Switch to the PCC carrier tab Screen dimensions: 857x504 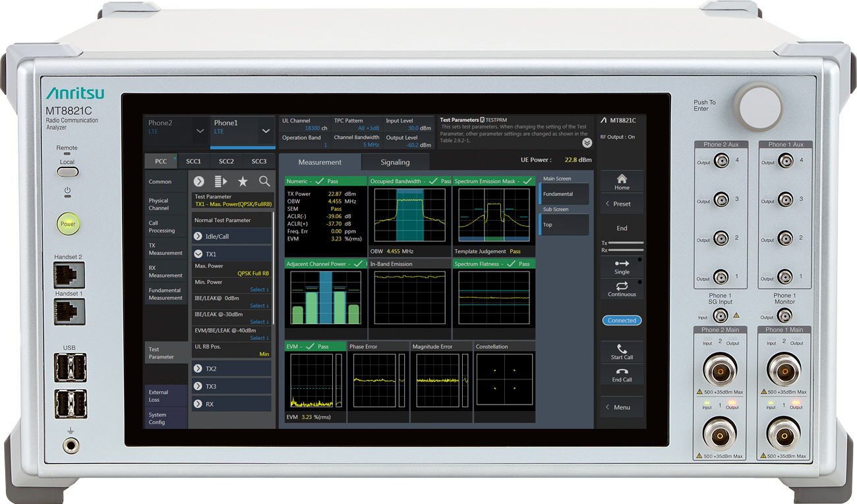pyautogui.click(x=160, y=161)
